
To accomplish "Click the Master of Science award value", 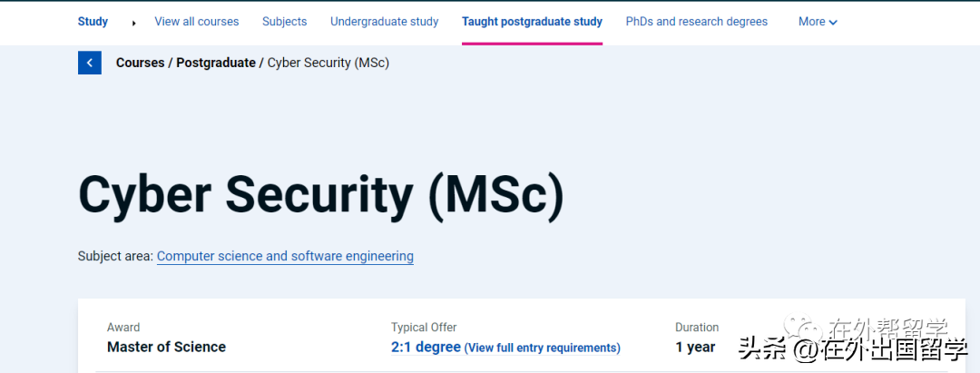I will (x=166, y=347).
